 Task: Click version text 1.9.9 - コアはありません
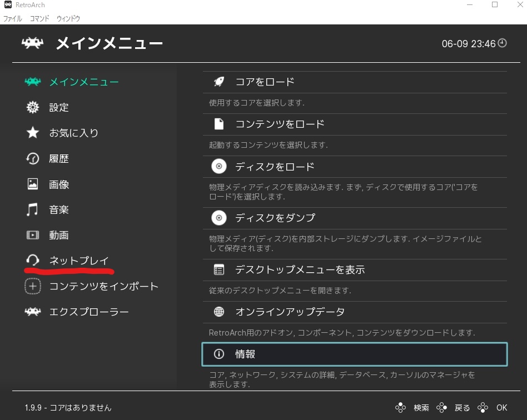68,408
